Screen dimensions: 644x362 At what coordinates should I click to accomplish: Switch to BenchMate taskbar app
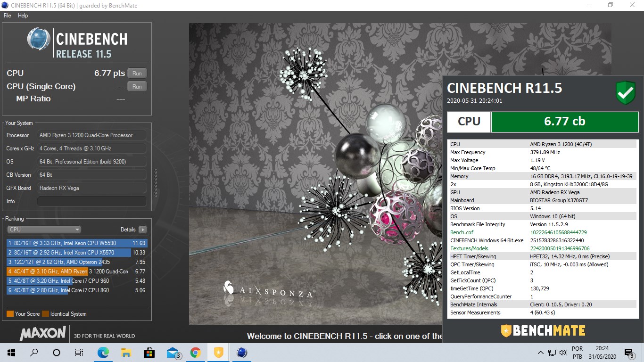[219, 353]
